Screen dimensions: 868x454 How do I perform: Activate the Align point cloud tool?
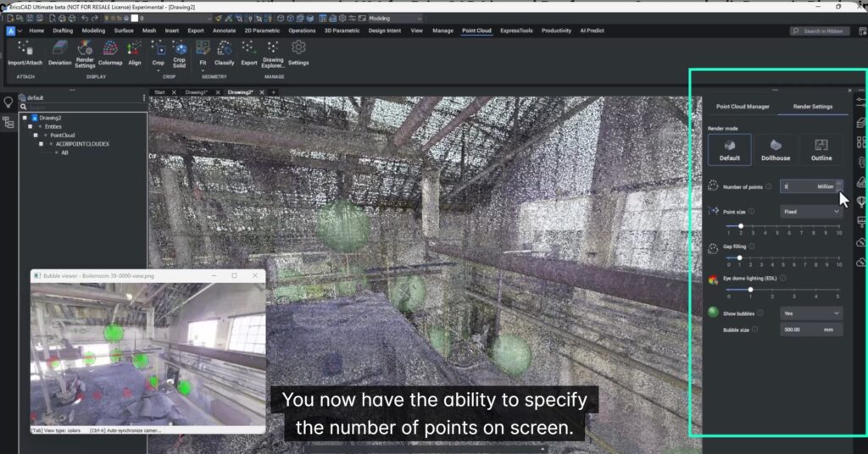135,53
